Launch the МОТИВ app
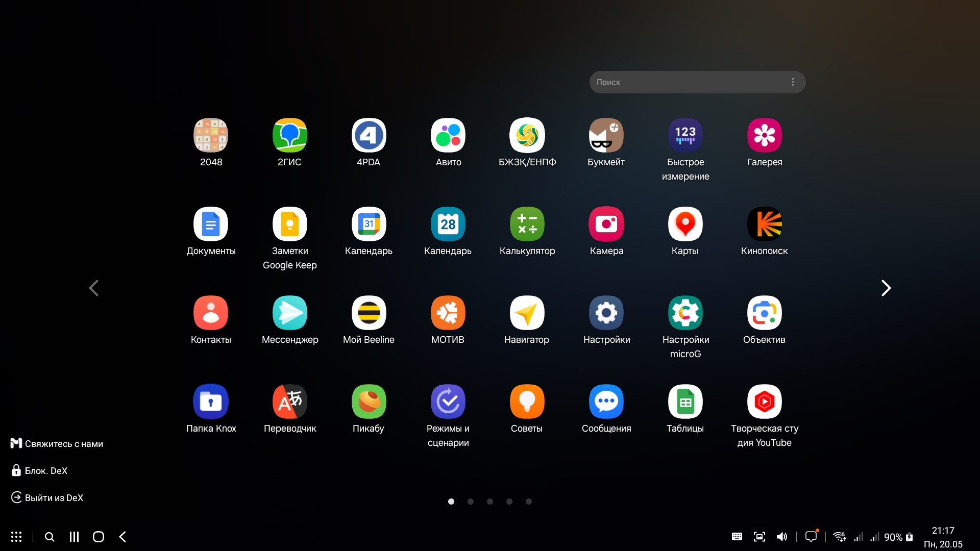This screenshot has height=551, width=980. click(x=448, y=313)
